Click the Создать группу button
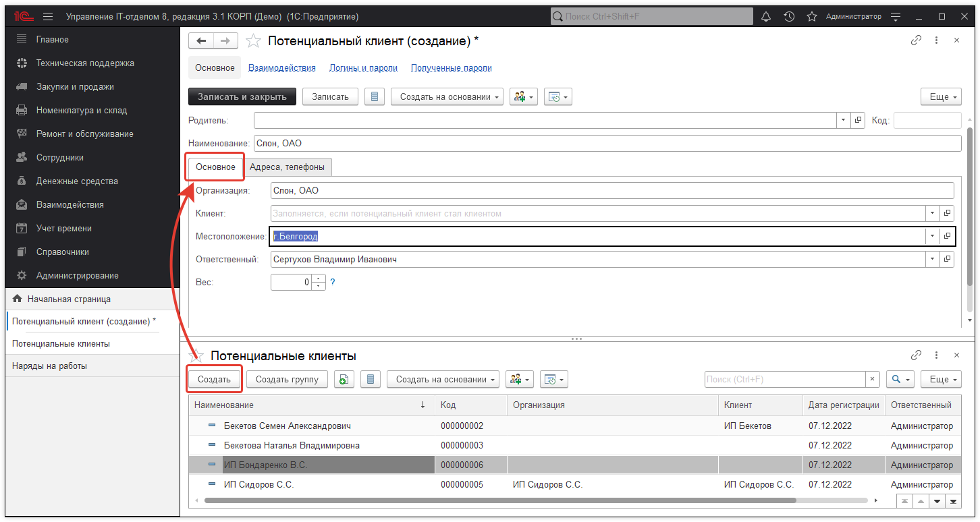The image size is (980, 522). pyautogui.click(x=287, y=380)
